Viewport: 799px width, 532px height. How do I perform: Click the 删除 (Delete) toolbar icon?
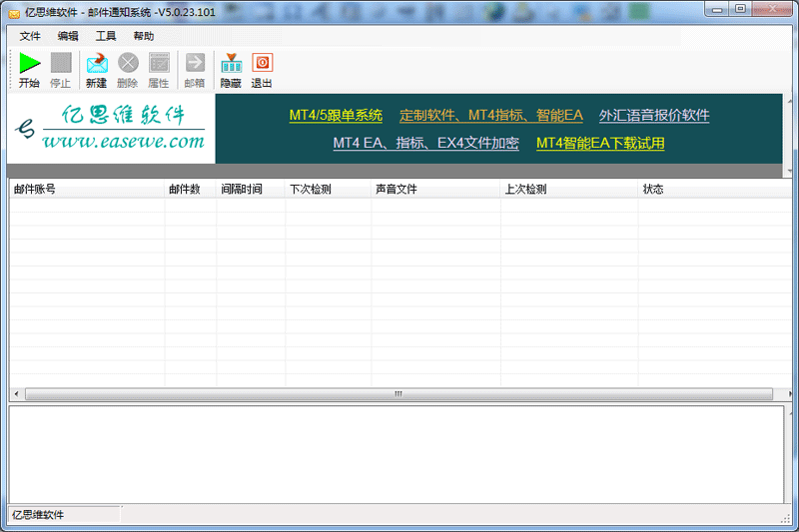(x=128, y=63)
